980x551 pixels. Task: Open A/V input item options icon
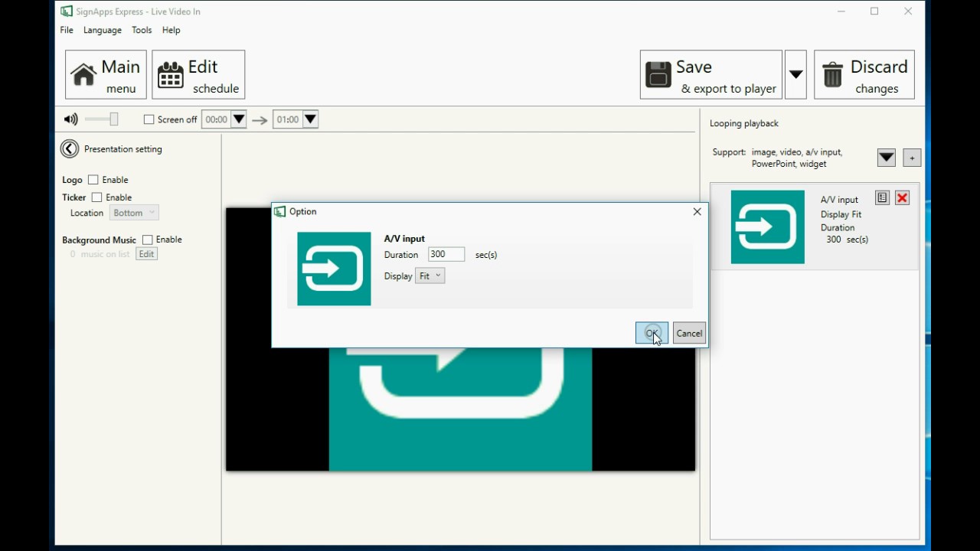[882, 198]
